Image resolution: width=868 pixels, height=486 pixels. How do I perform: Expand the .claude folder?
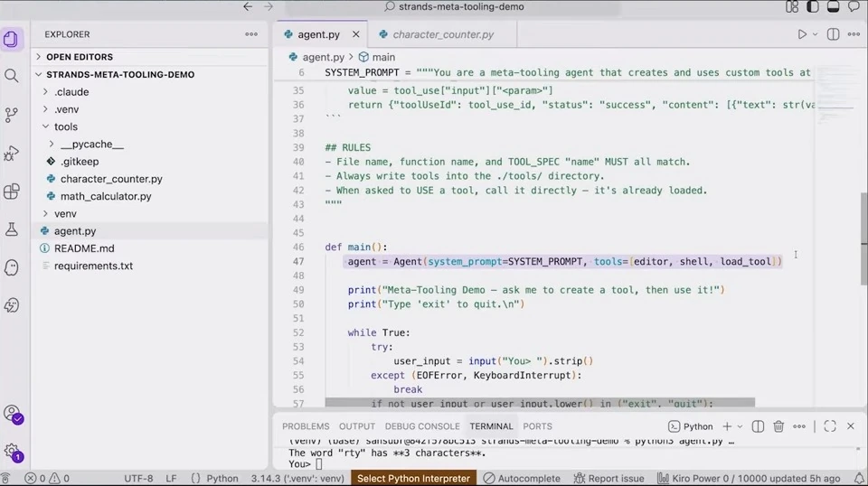[71, 92]
